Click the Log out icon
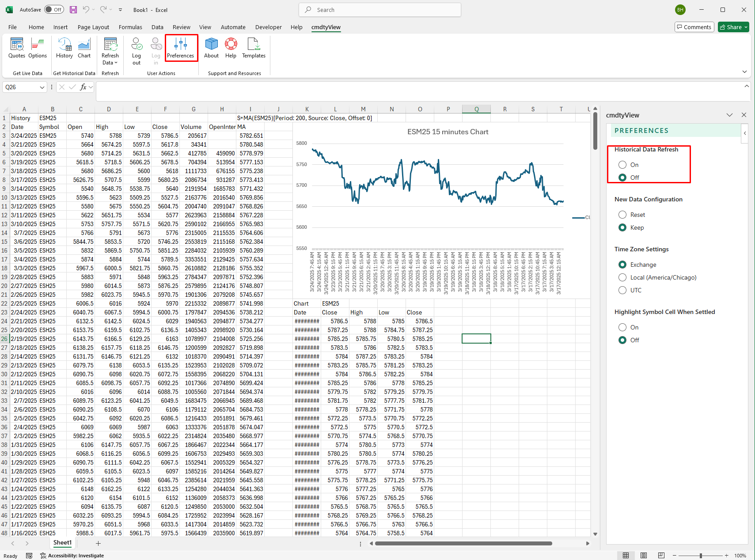 [x=136, y=49]
